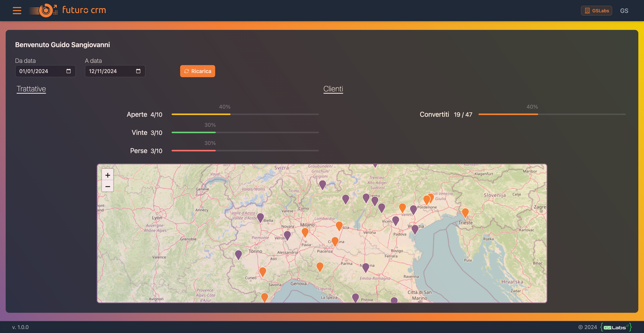Image resolution: width=644 pixels, height=333 pixels.
Task: Open the GSLabs company selector
Action: (x=596, y=10)
